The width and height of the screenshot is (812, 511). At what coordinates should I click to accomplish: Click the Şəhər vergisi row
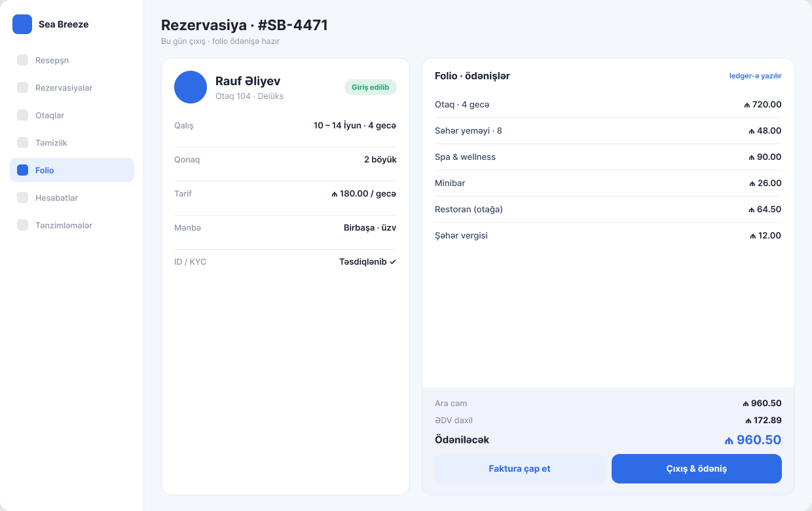click(x=608, y=236)
